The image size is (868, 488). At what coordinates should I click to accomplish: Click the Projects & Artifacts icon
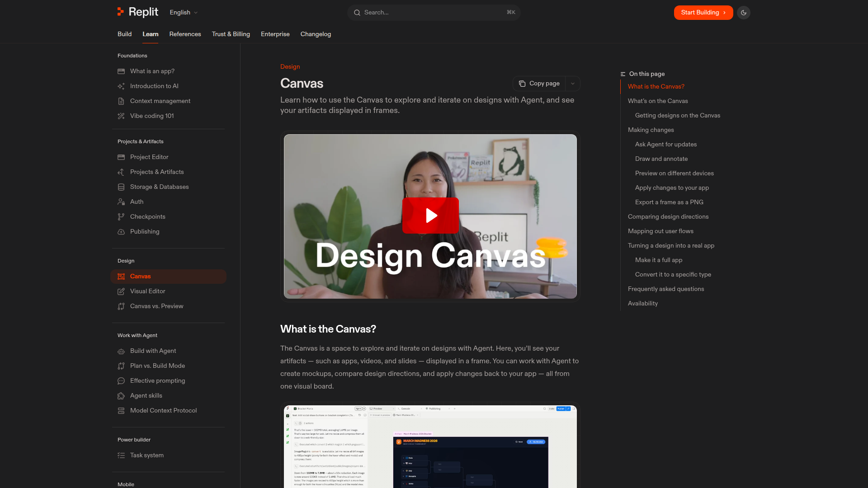(121, 172)
